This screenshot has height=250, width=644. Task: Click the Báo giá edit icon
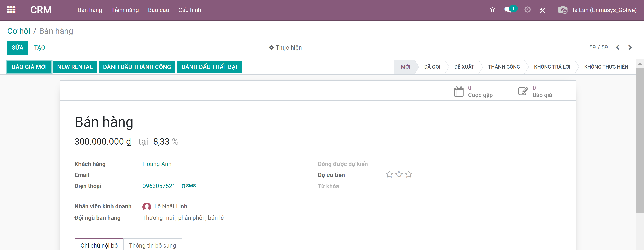click(x=523, y=91)
